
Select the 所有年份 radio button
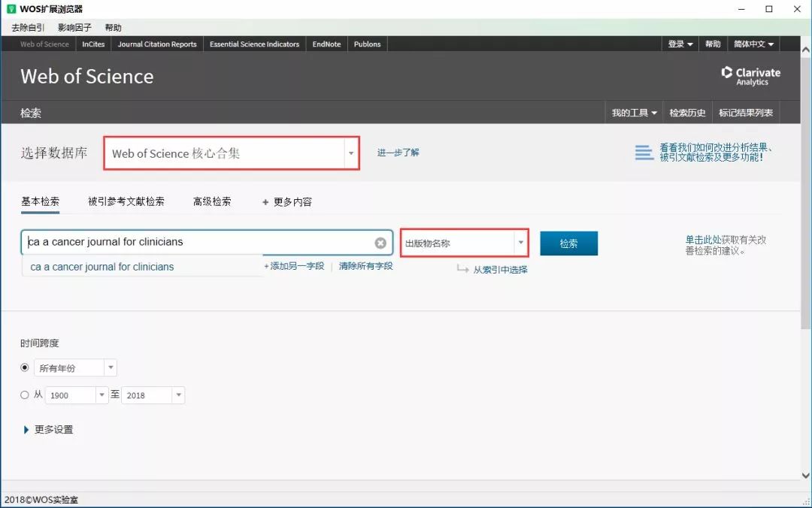pos(25,368)
